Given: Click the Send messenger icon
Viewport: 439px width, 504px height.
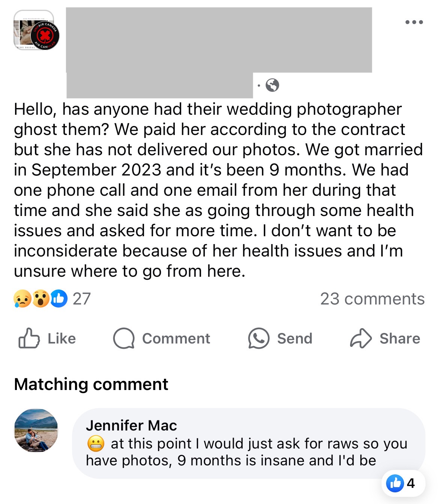Looking at the screenshot, I should (x=258, y=338).
